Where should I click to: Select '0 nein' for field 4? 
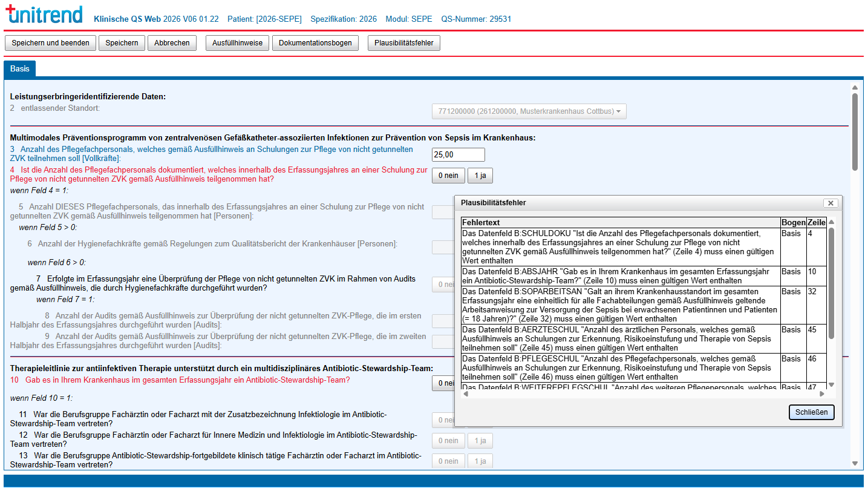point(448,176)
